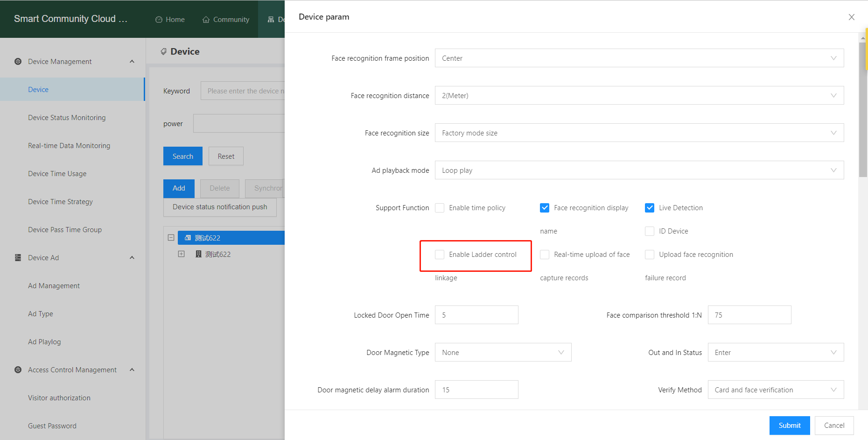Submit the Device param form

[789, 425]
